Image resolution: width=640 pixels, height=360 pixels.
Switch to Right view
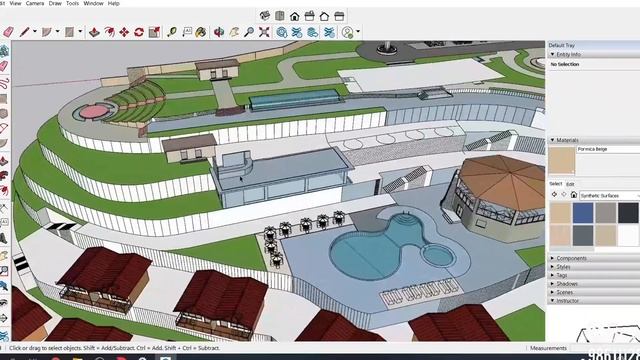(x=310, y=16)
